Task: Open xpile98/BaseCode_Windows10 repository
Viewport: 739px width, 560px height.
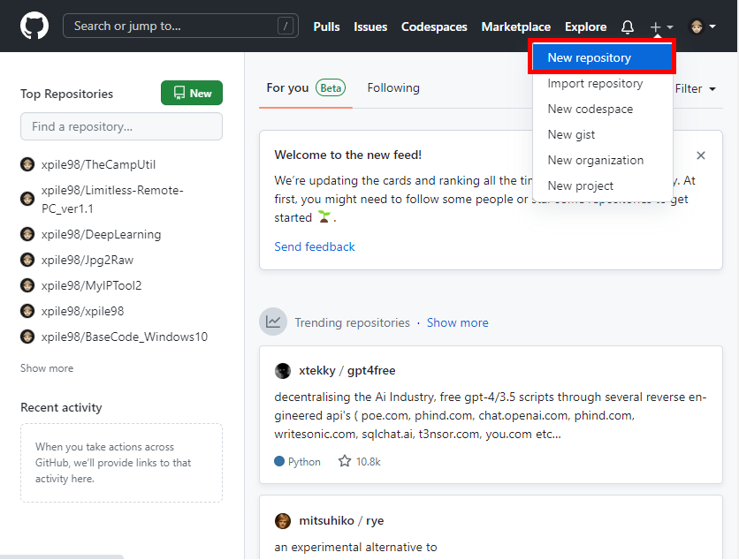Action: click(125, 337)
